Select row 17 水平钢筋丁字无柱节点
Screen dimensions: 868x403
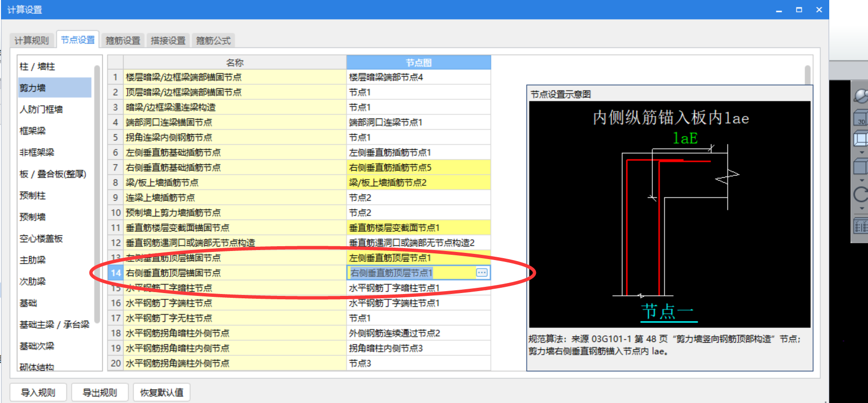pos(235,318)
